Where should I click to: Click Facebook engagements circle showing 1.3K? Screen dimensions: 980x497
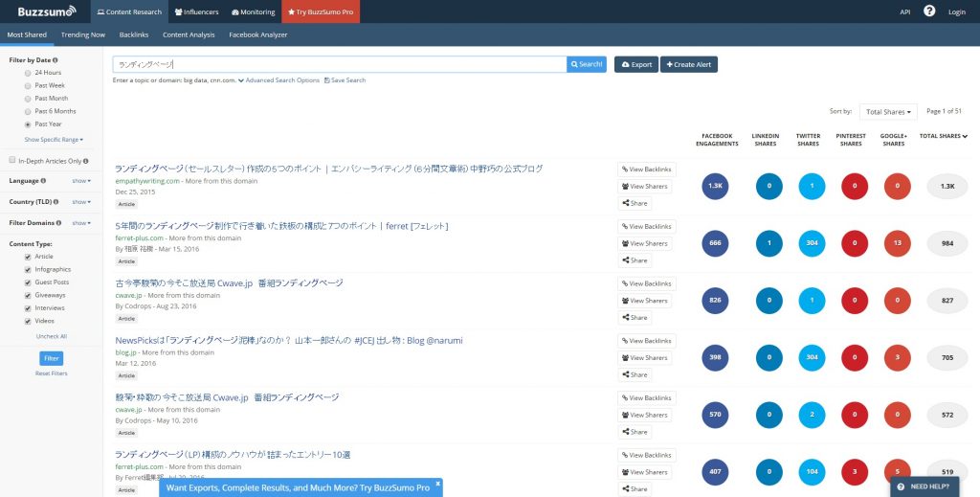pyautogui.click(x=715, y=187)
